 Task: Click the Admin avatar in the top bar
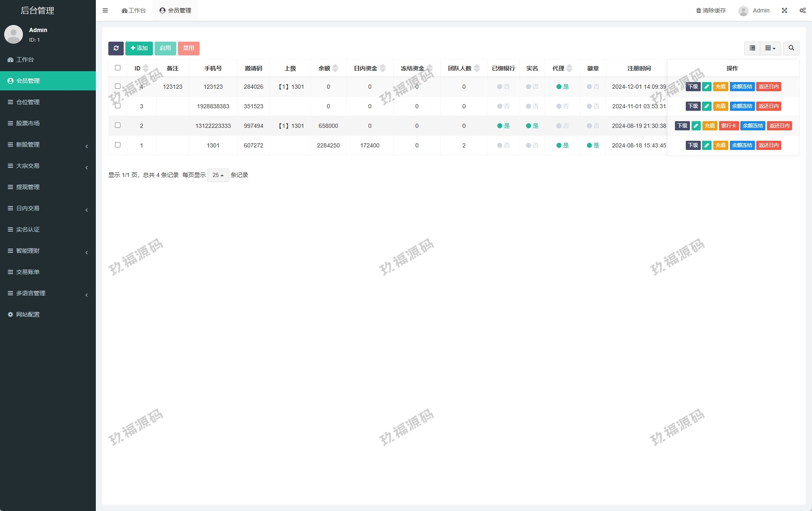click(x=743, y=11)
